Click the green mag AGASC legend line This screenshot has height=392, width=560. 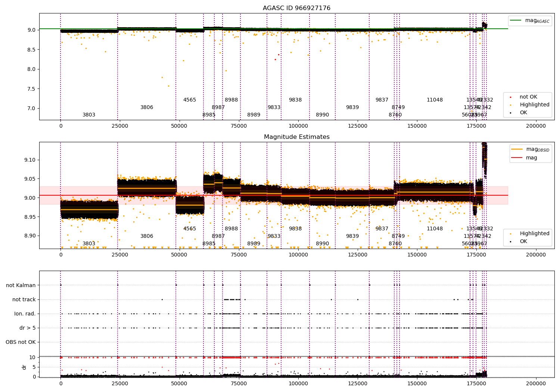516,21
